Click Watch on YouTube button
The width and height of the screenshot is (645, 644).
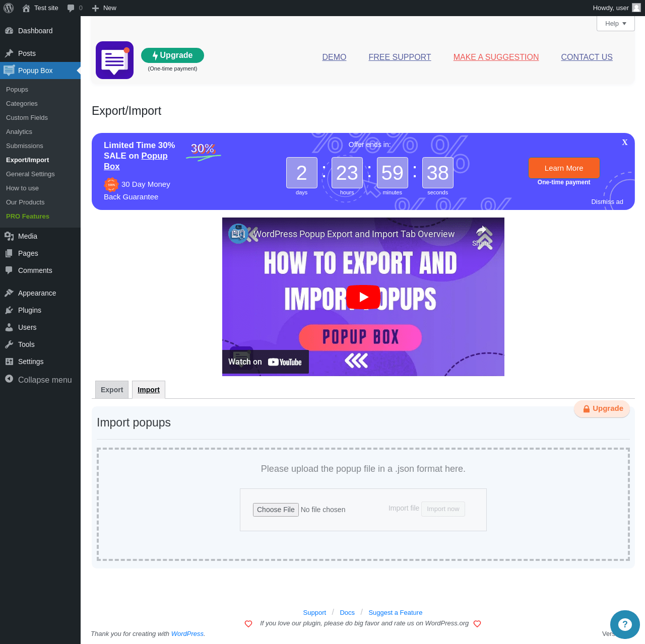click(x=266, y=362)
